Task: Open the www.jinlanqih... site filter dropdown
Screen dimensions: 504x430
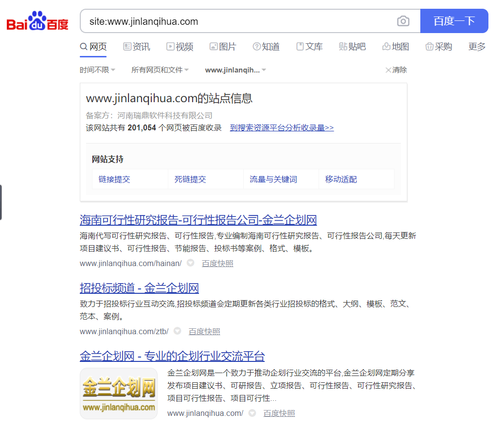Action: pos(235,70)
